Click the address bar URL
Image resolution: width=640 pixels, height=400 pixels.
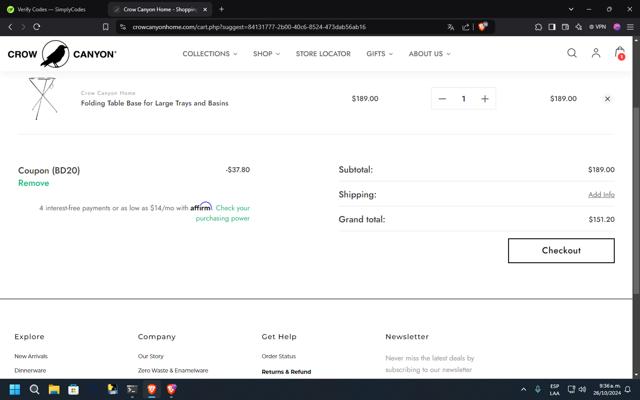click(249, 27)
